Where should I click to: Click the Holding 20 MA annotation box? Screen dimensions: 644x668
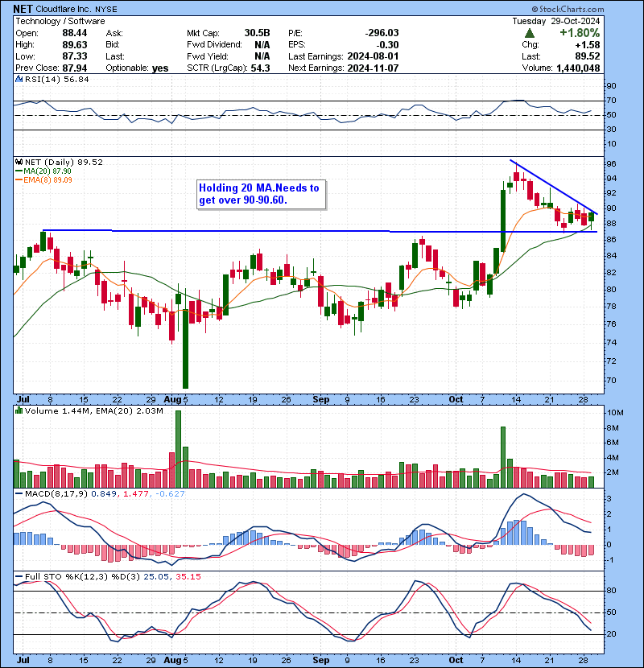(262, 194)
